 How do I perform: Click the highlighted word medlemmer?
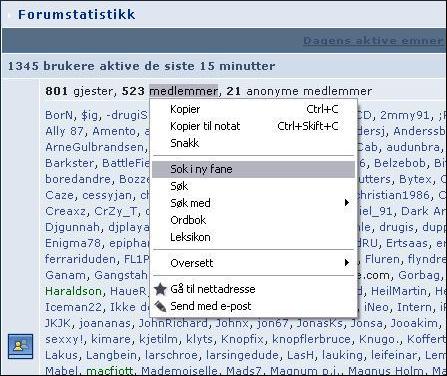tap(184, 91)
